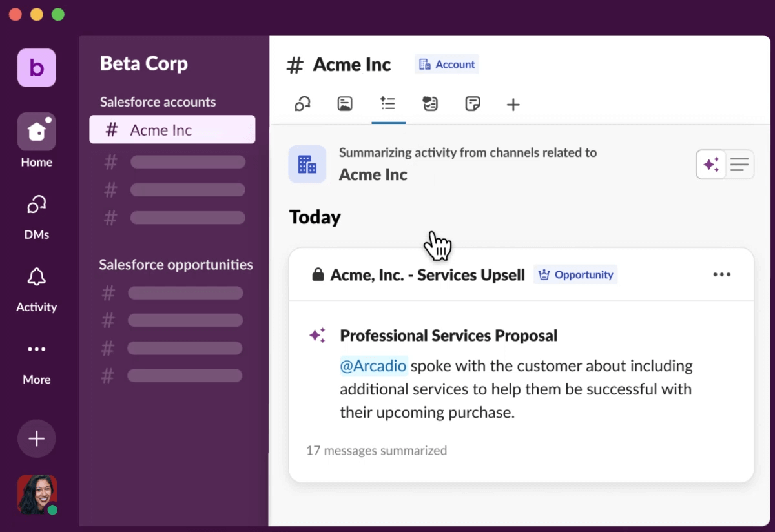The height and width of the screenshot is (532, 775).
Task: Toggle to the plain list view
Action: pos(739,165)
